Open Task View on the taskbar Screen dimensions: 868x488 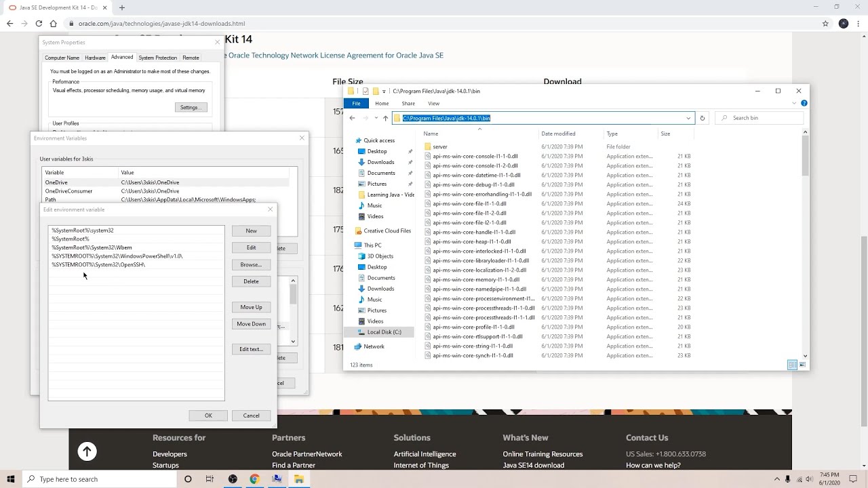(210, 479)
